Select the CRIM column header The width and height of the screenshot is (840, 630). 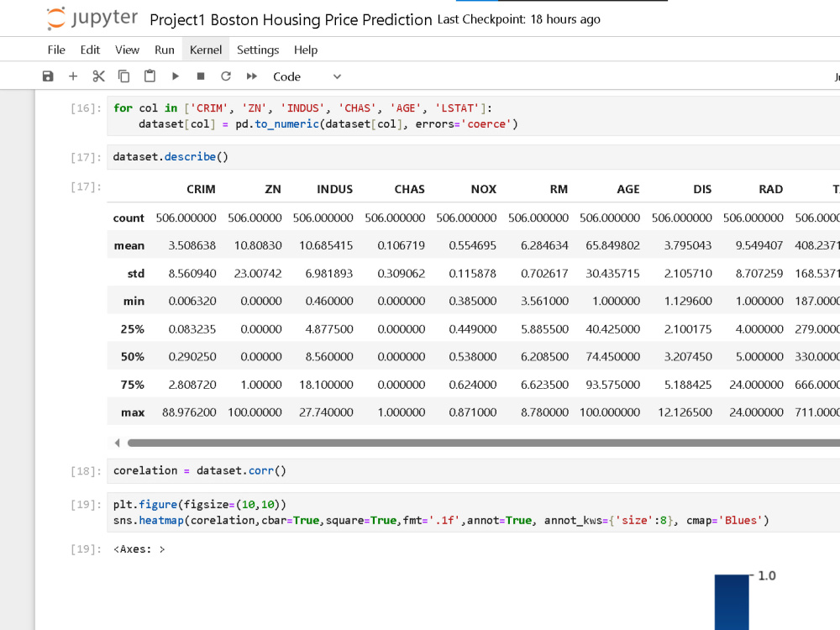pyautogui.click(x=201, y=189)
